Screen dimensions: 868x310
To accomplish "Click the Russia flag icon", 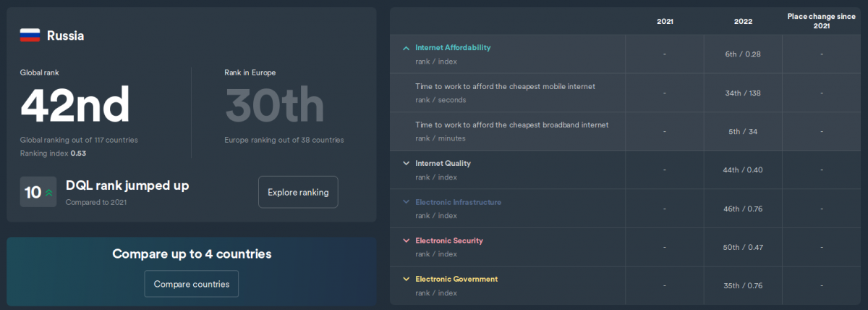I will (x=30, y=35).
